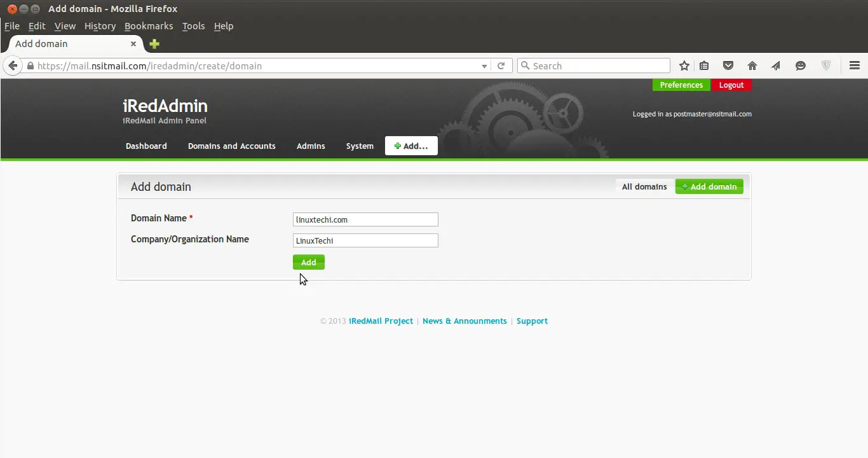Screen dimensions: 868x458
Task: Click the red Logout button
Action: coord(731,85)
